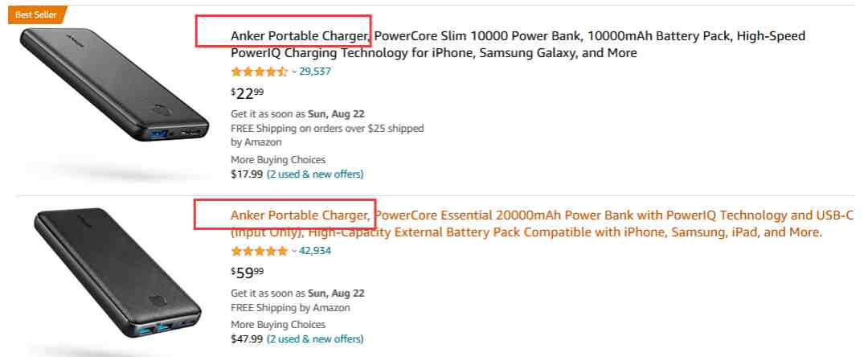868x357 pixels.
Task: Click More Buying Choices for PowerCore Slim
Action: click(x=278, y=160)
